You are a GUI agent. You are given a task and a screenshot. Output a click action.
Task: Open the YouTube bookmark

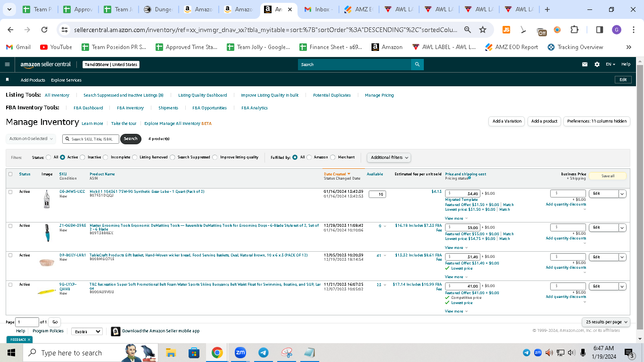56,47
